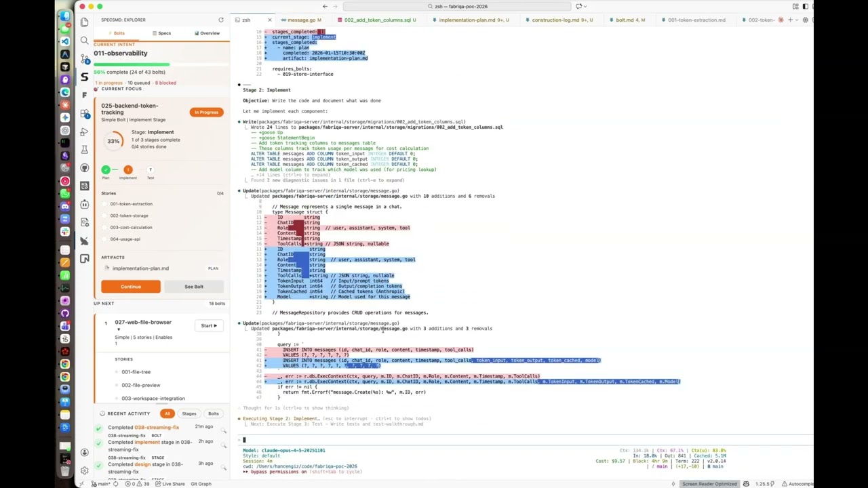Open the Search icon in activity bar
The height and width of the screenshot is (488, 868).
coord(84,41)
